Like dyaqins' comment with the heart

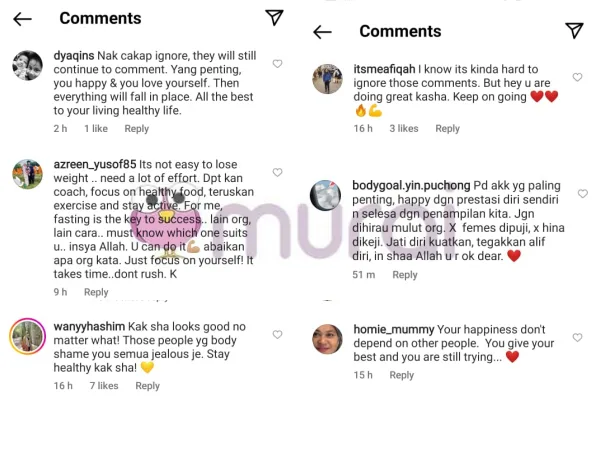pos(277,64)
